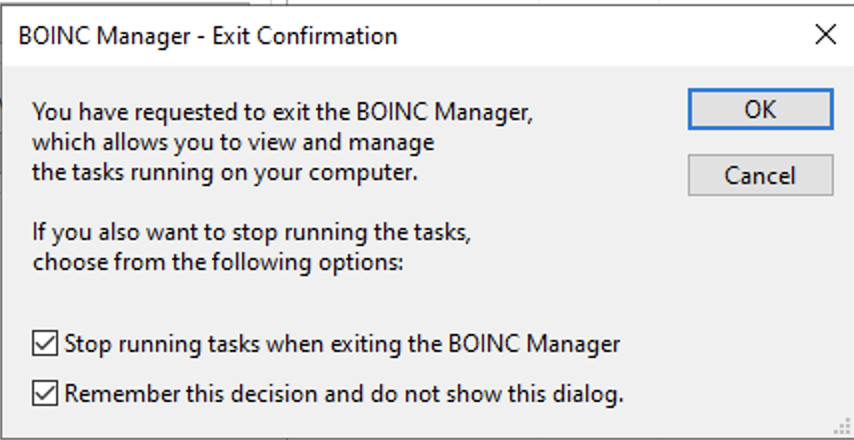Screen dimensions: 854x440
Task: Click the OK button
Action: [760, 109]
